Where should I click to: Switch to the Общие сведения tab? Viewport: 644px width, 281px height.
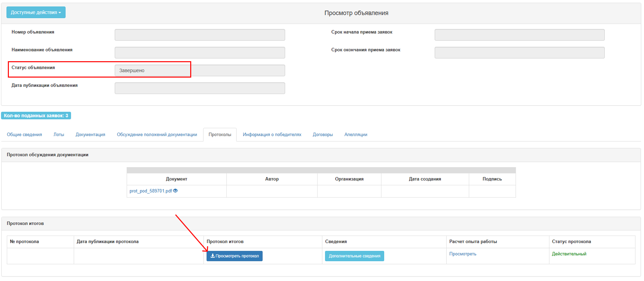[25, 135]
